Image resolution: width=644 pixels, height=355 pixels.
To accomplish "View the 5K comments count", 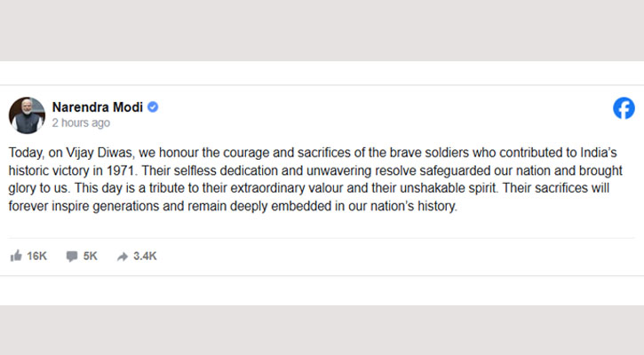I will 90,256.
